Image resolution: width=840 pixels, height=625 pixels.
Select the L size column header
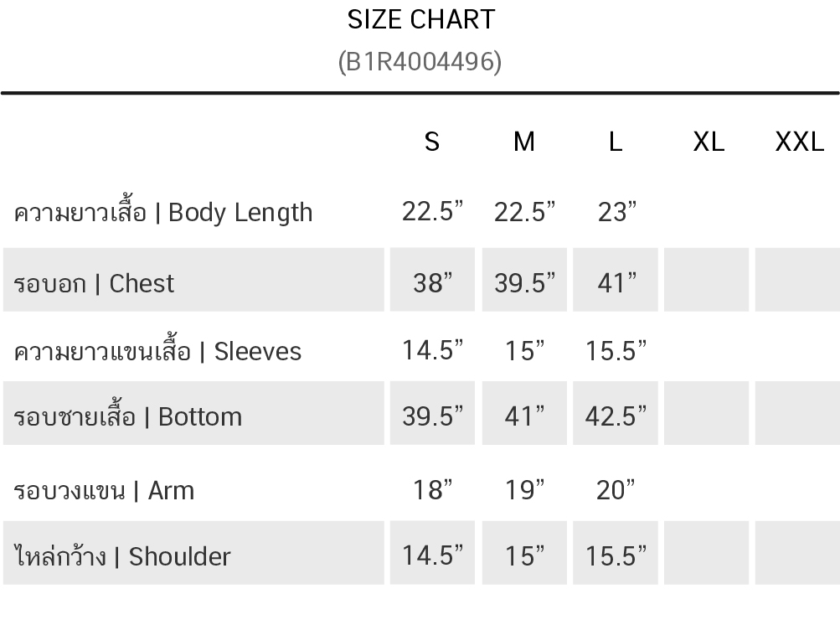point(616,142)
